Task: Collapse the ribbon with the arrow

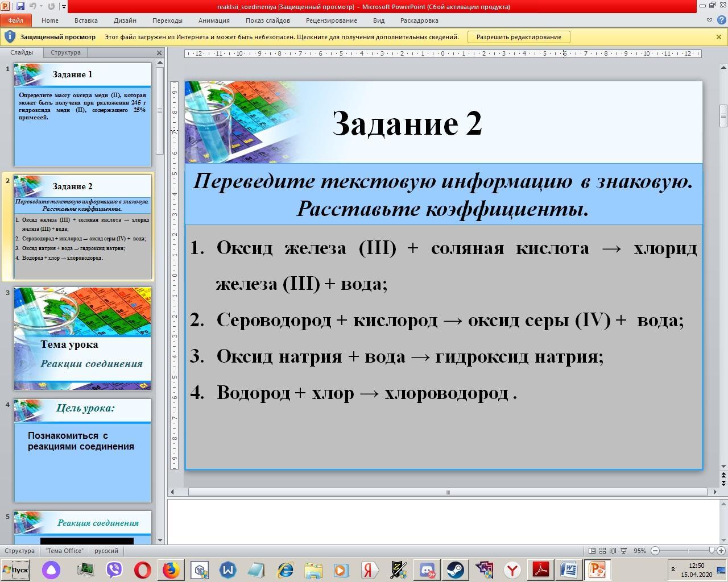Action: pos(709,20)
